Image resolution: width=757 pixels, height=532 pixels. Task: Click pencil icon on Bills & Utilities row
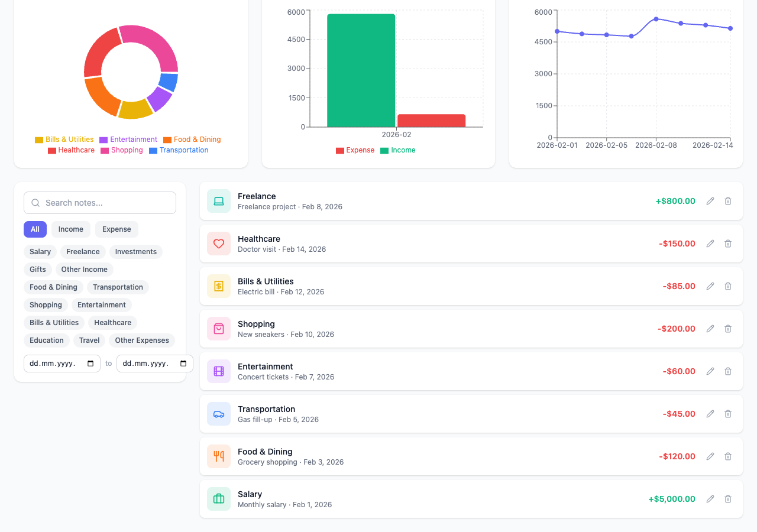(710, 286)
